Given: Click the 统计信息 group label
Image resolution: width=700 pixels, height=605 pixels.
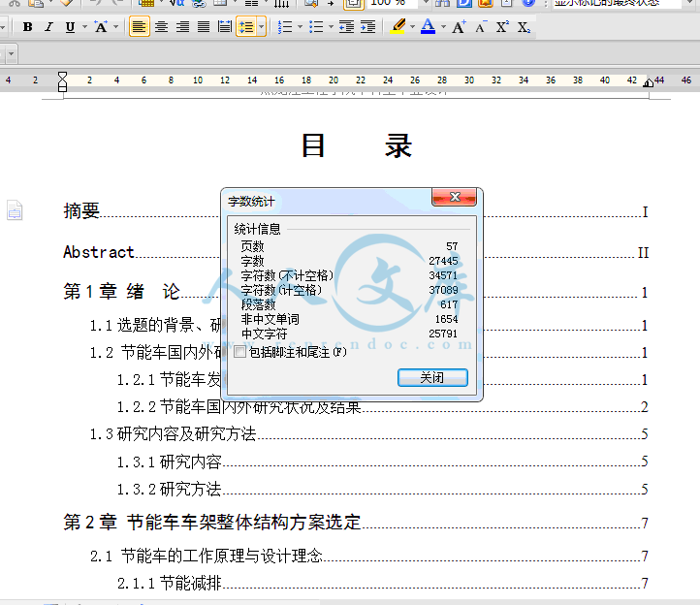Looking at the screenshot, I should 257,229.
